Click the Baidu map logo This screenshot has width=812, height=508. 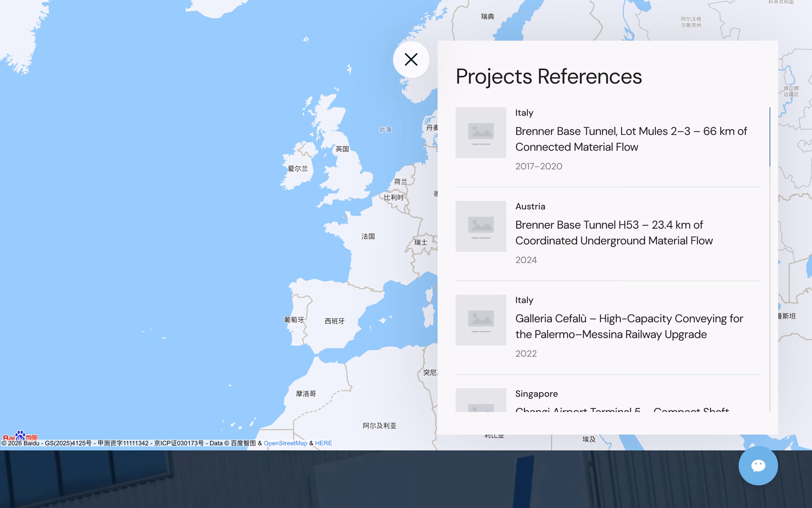[20, 436]
